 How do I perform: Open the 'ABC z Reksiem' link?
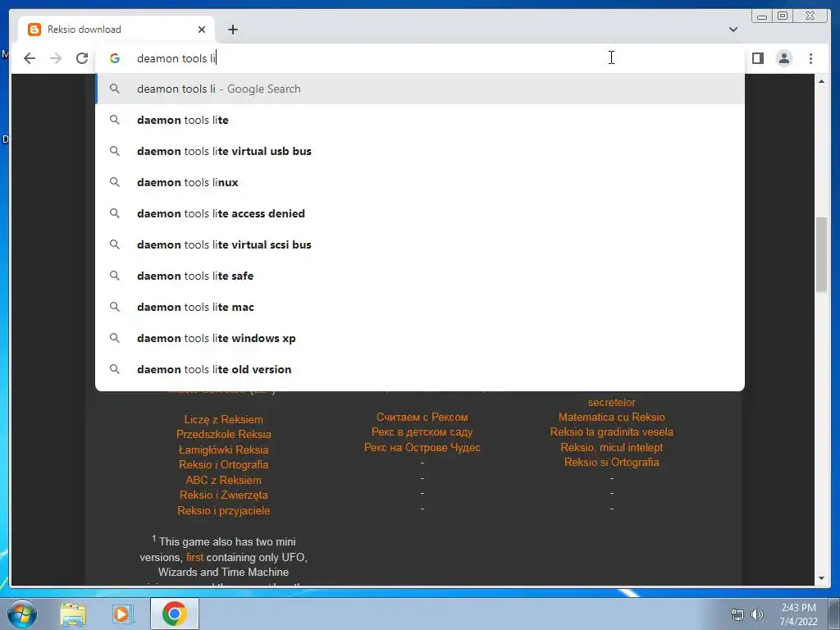[x=223, y=480]
